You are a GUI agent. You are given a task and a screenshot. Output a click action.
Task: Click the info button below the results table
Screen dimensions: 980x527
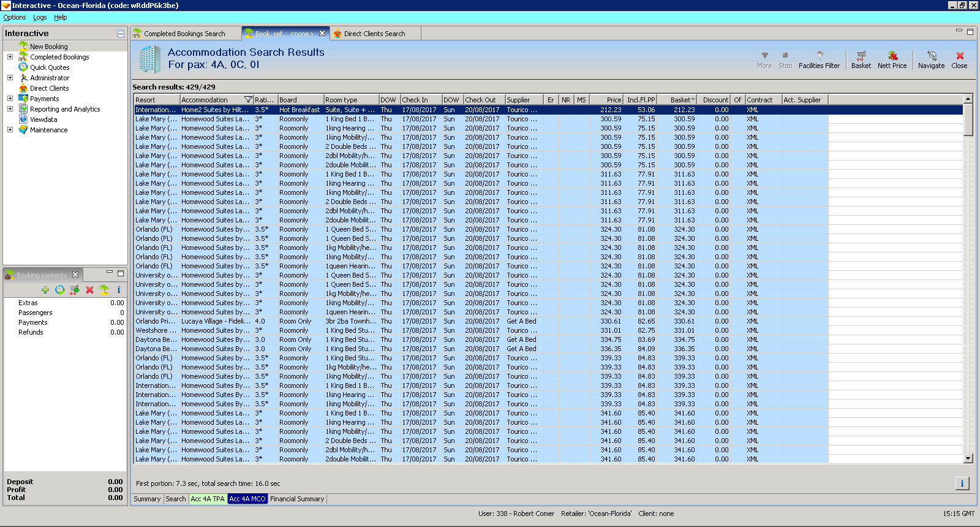[x=962, y=483]
